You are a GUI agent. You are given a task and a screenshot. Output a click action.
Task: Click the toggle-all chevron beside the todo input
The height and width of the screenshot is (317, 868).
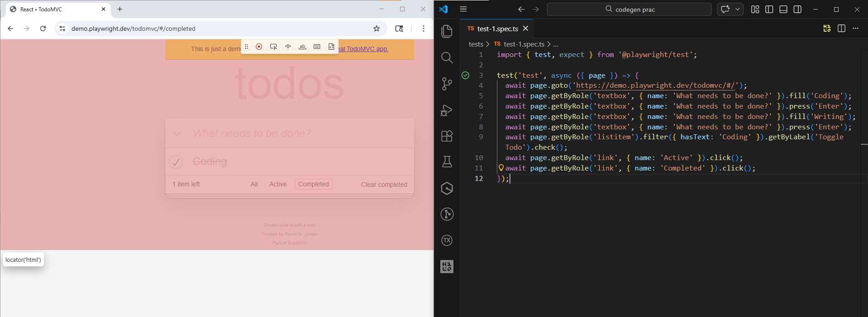pyautogui.click(x=177, y=133)
